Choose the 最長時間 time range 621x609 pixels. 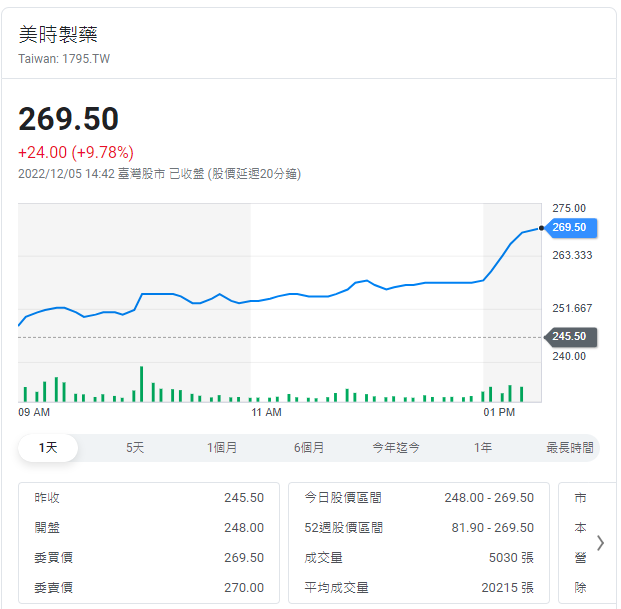[569, 448]
